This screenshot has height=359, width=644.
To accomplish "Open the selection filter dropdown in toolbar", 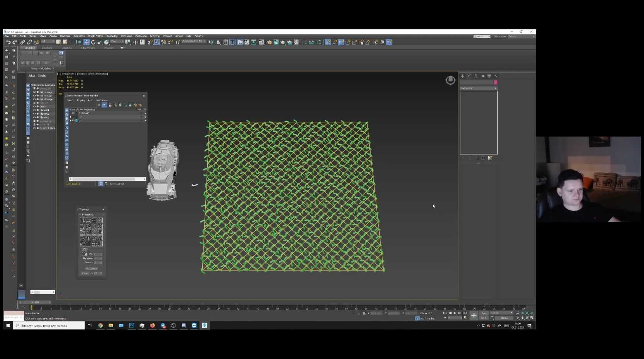I will [48, 42].
